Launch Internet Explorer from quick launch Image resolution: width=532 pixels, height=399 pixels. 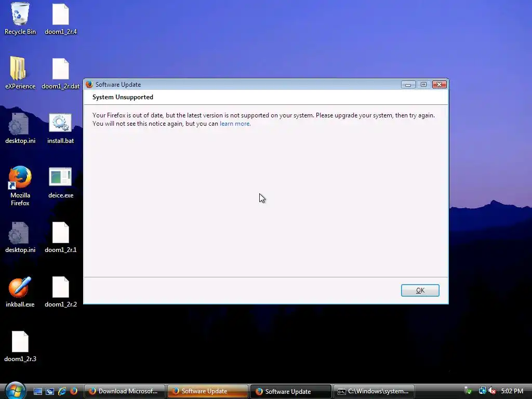pos(62,391)
